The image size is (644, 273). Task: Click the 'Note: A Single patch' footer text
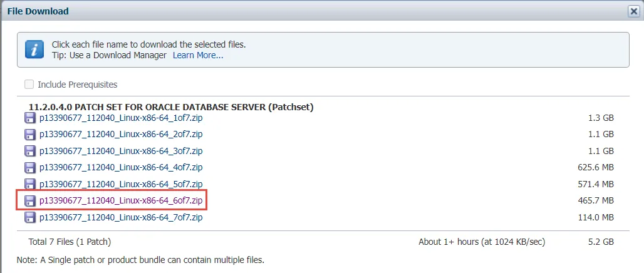coord(140,260)
